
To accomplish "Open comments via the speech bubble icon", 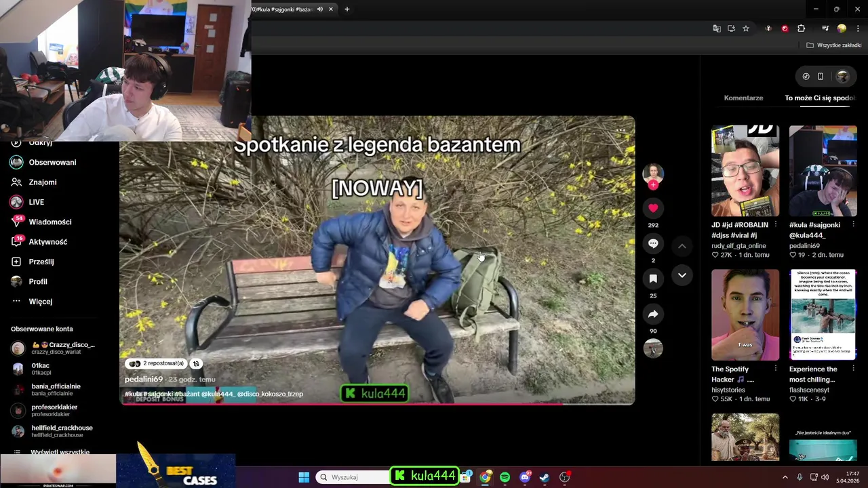I will coord(653,243).
